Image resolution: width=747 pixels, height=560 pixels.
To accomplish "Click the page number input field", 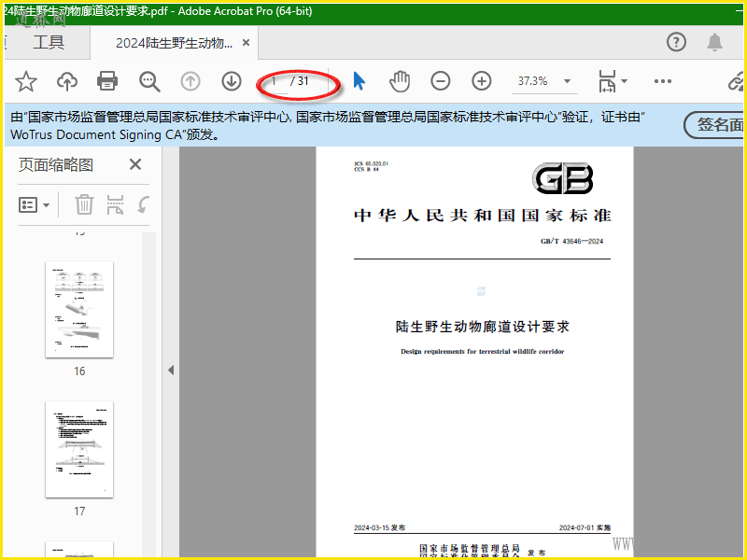I will pyautogui.click(x=275, y=81).
